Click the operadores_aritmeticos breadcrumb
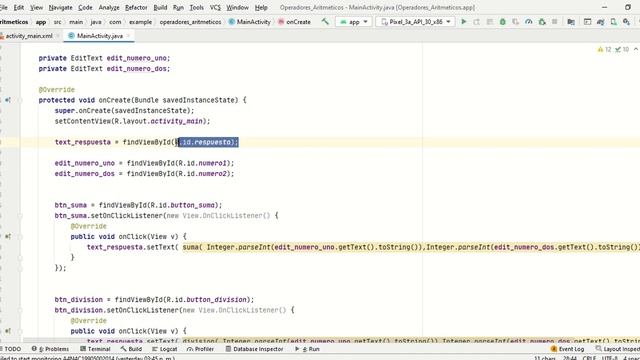This screenshot has height=360, width=640. pyautogui.click(x=190, y=22)
